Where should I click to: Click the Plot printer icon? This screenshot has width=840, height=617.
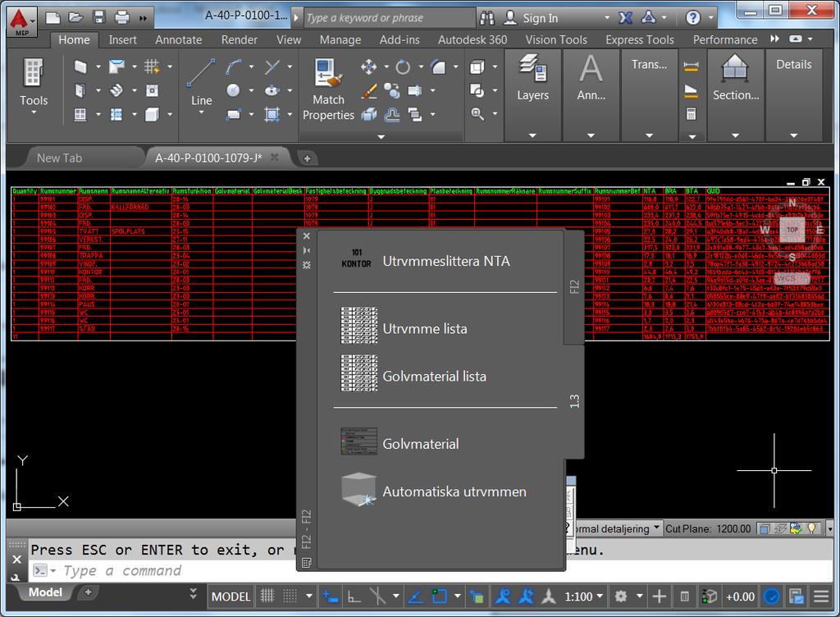[x=122, y=18]
